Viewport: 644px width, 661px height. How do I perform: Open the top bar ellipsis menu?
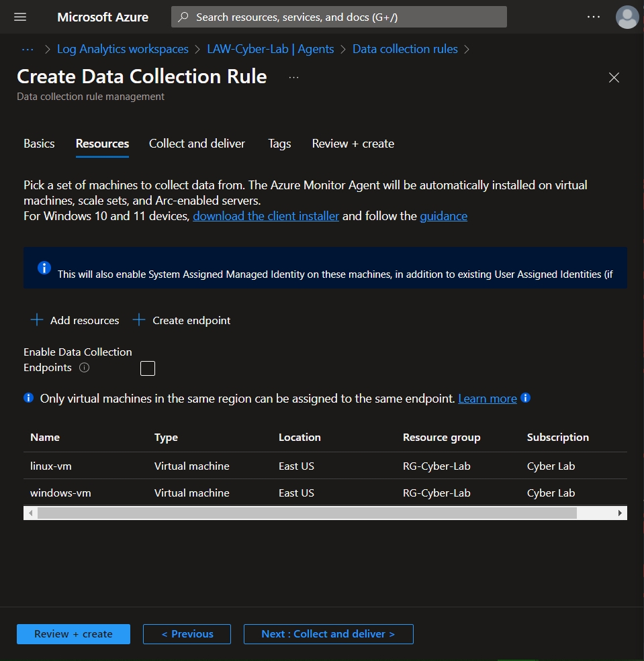pos(594,17)
